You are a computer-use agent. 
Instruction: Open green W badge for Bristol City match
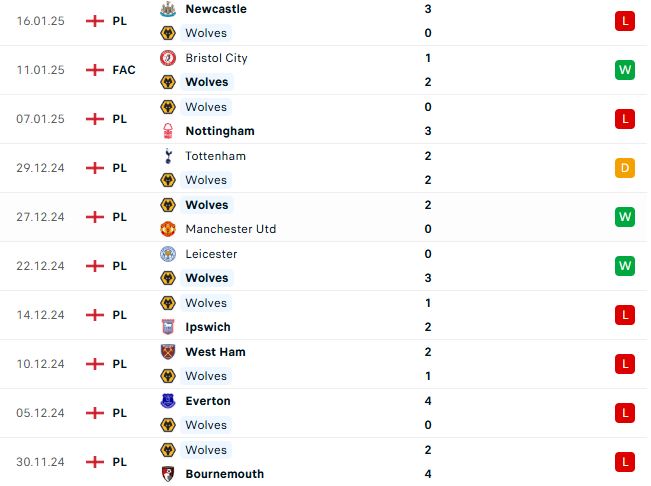click(x=625, y=70)
